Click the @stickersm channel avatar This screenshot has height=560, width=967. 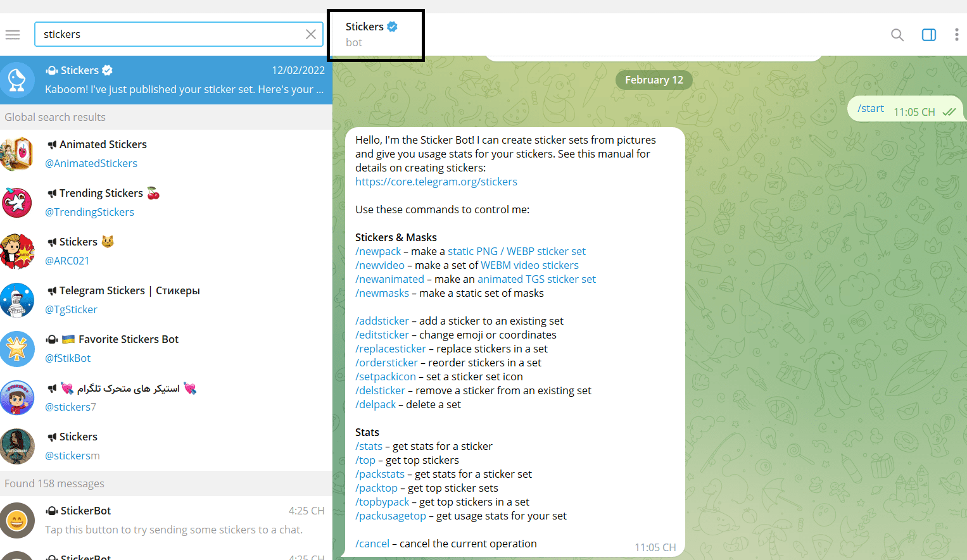coord(17,446)
